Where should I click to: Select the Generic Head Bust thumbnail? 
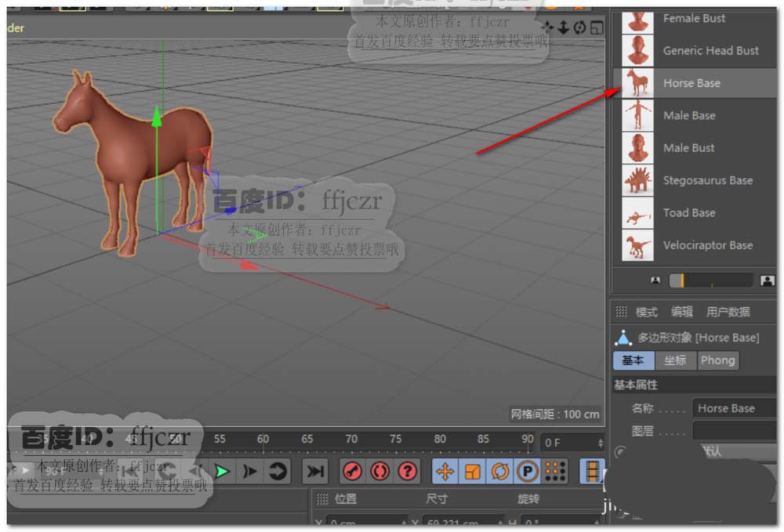click(637, 51)
